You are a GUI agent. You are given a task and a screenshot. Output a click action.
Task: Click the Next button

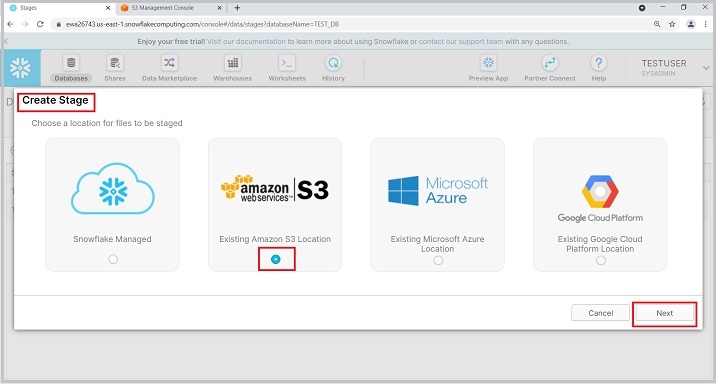click(x=664, y=313)
